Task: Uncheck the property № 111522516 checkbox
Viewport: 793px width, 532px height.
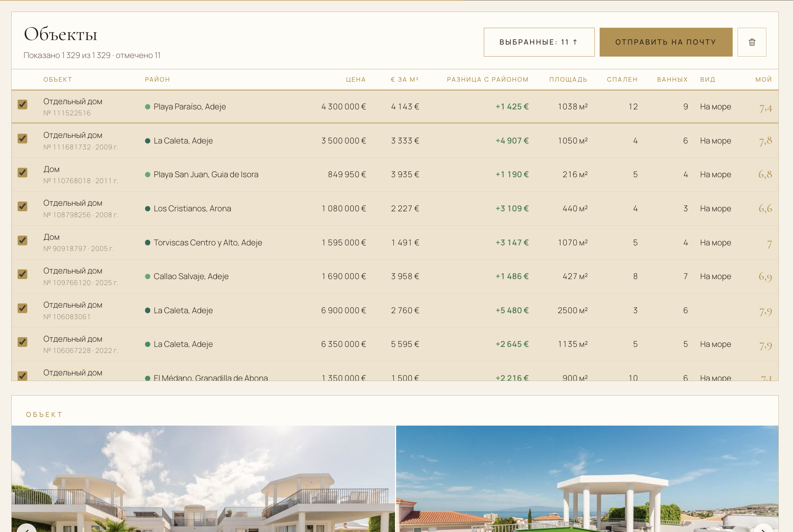Action: (x=22, y=105)
